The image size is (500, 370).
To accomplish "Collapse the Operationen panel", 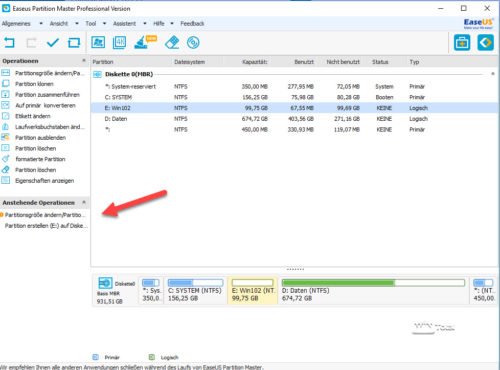I will coord(84,61).
